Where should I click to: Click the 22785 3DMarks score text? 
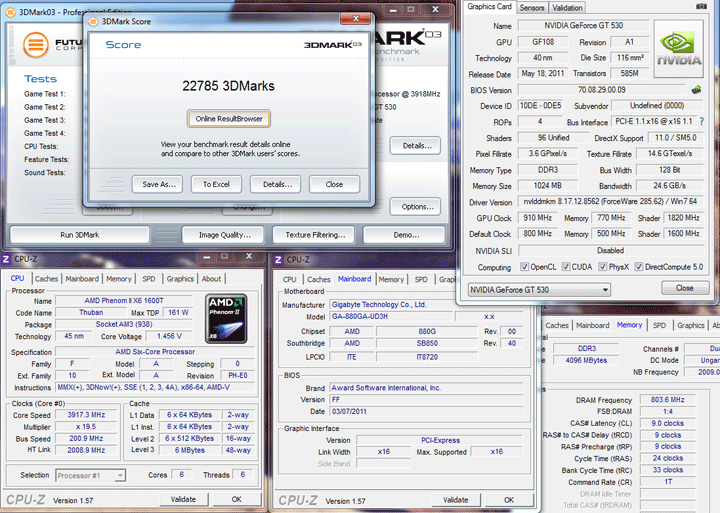click(x=228, y=86)
